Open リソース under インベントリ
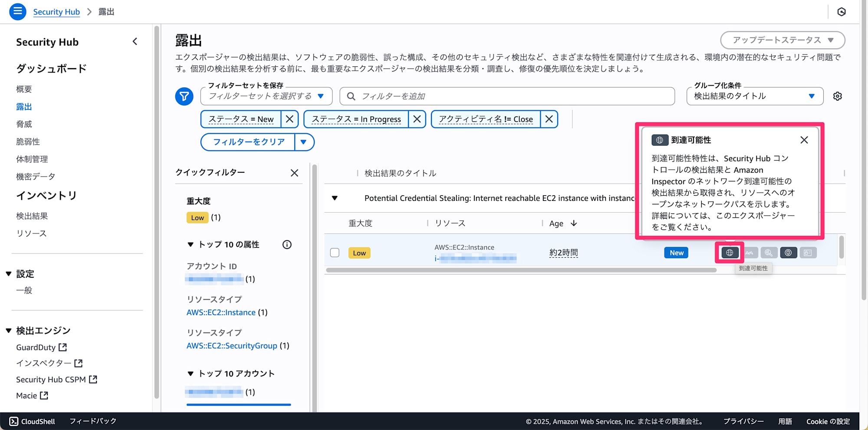Viewport: 868px width, 430px height. [31, 233]
